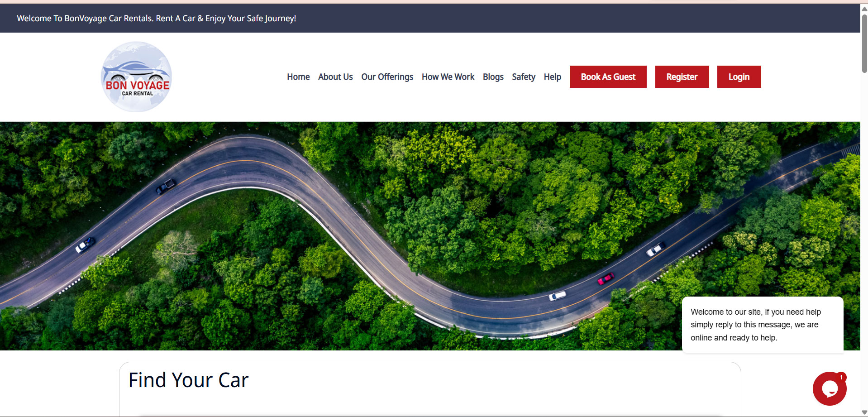Select the welcome banner text
The image size is (868, 417).
[156, 18]
